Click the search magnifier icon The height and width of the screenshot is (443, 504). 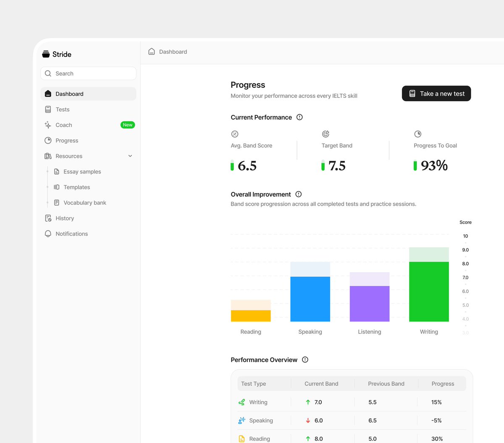(x=48, y=73)
